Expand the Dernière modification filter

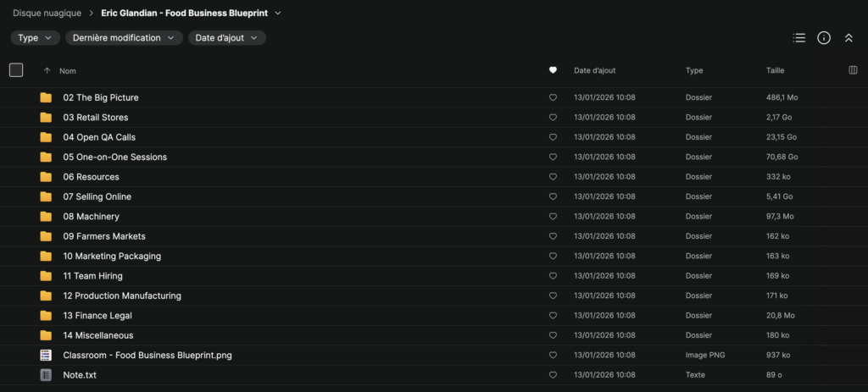click(x=124, y=38)
